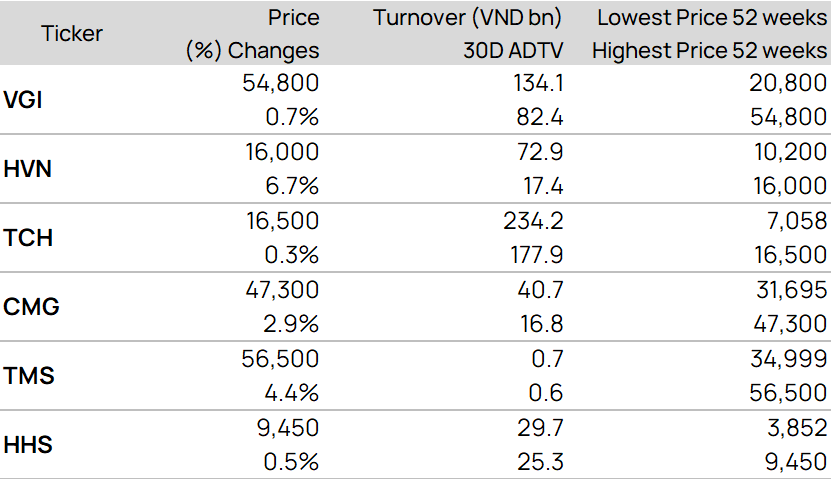Select the HVN ticker row label
Image resolution: width=831 pixels, height=479 pixels.
(29, 169)
